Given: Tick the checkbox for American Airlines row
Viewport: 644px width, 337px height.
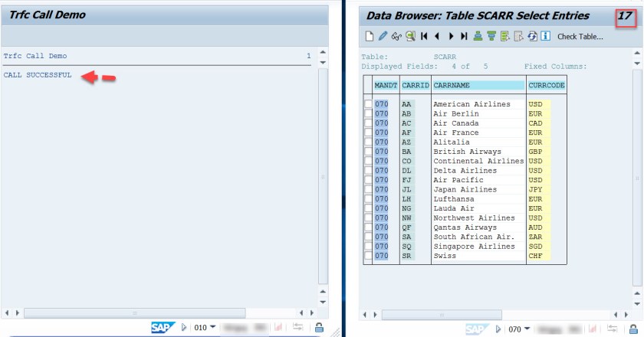Looking at the screenshot, I should tap(368, 104).
